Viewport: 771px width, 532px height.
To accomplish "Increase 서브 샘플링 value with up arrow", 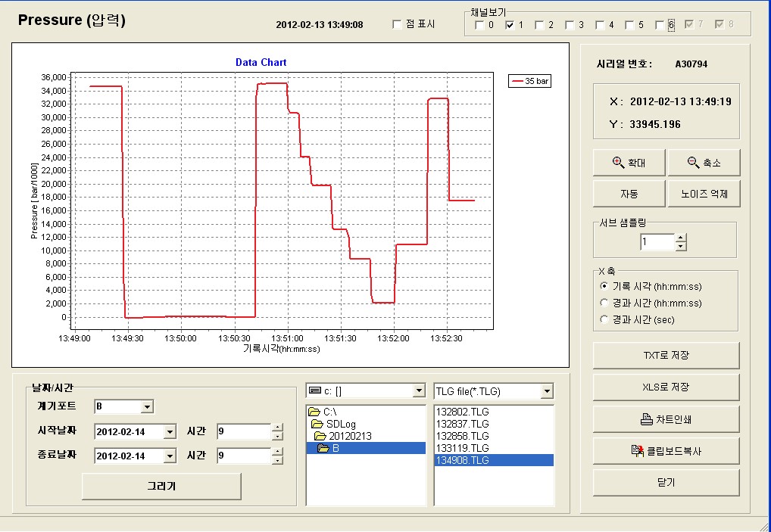I will [x=681, y=238].
